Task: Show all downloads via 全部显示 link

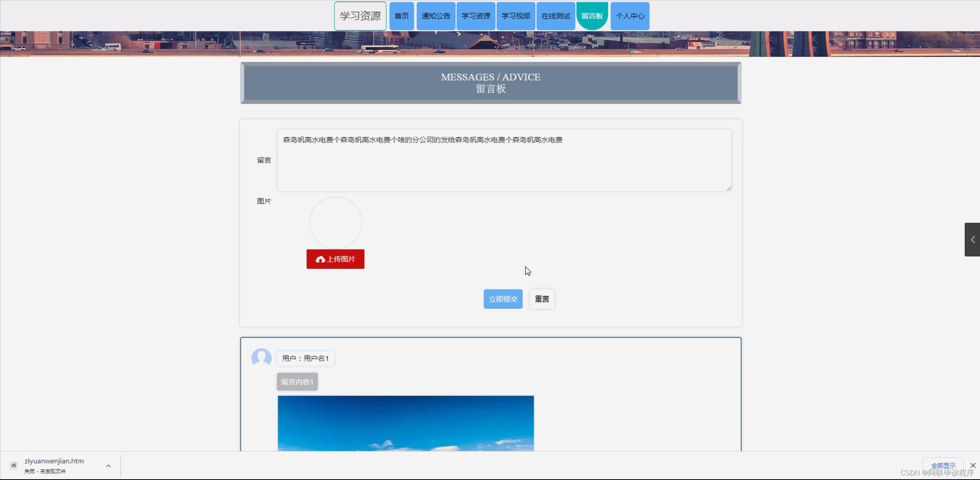Action: [x=943, y=465]
